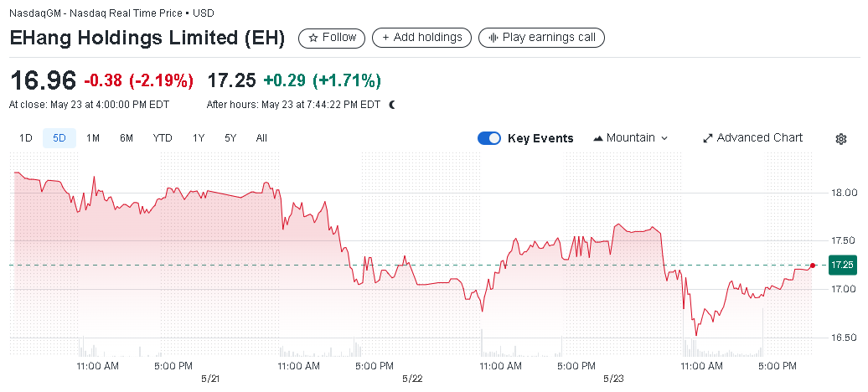
Task: Click the green 17.25 price label
Action: pyautogui.click(x=841, y=266)
